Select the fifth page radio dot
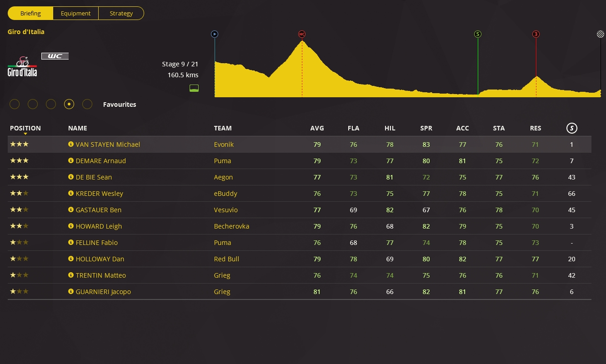 [x=87, y=104]
